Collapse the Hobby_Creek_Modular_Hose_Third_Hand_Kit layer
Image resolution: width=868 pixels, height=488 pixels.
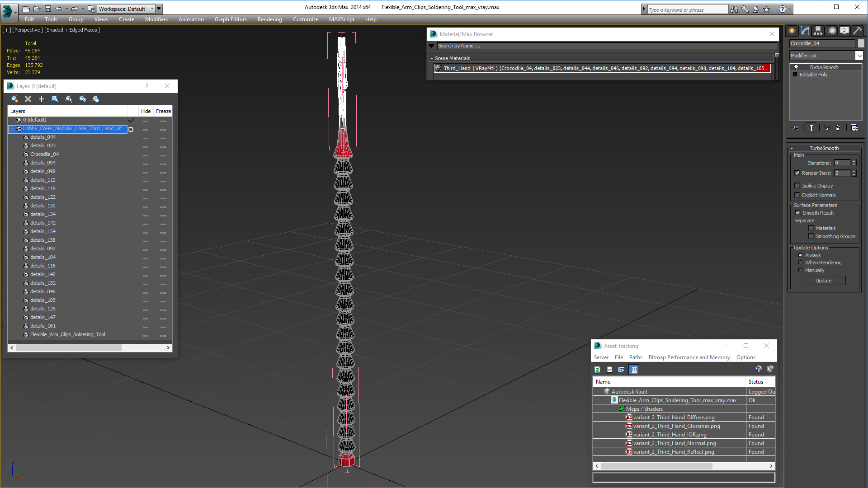point(12,128)
